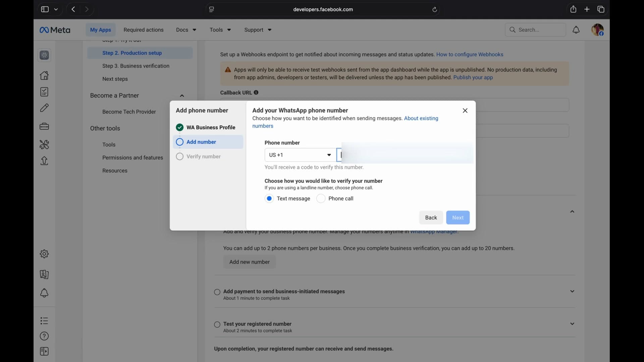Open Required actions
Image resolution: width=644 pixels, height=362 pixels.
tap(144, 30)
